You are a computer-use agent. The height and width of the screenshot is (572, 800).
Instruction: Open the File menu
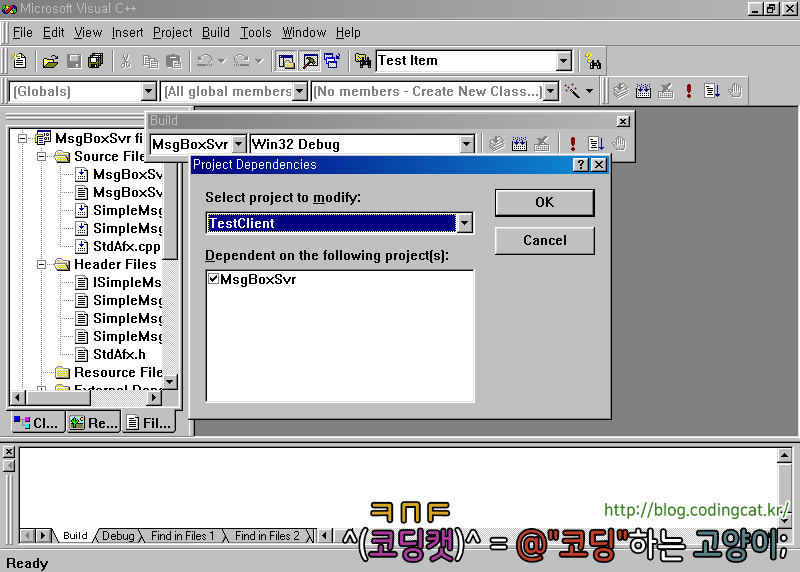tap(22, 33)
